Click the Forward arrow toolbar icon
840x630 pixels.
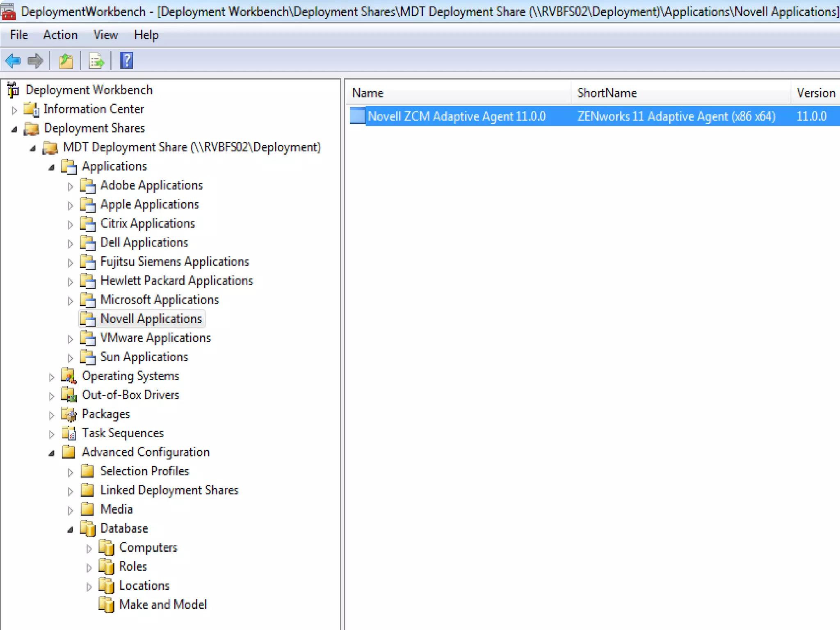(x=35, y=61)
